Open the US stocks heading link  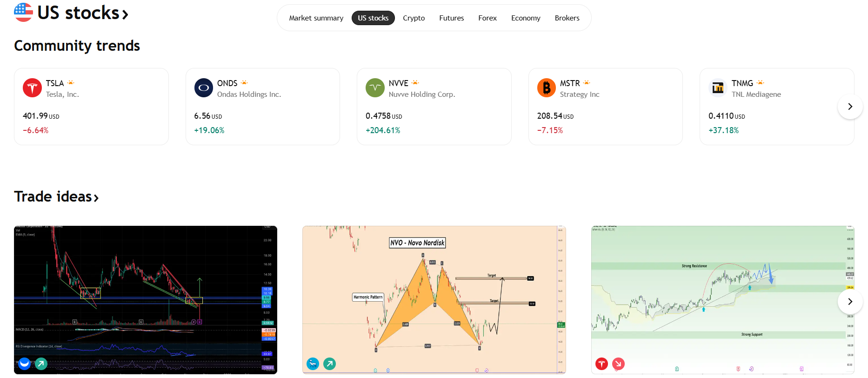pyautogui.click(x=82, y=13)
